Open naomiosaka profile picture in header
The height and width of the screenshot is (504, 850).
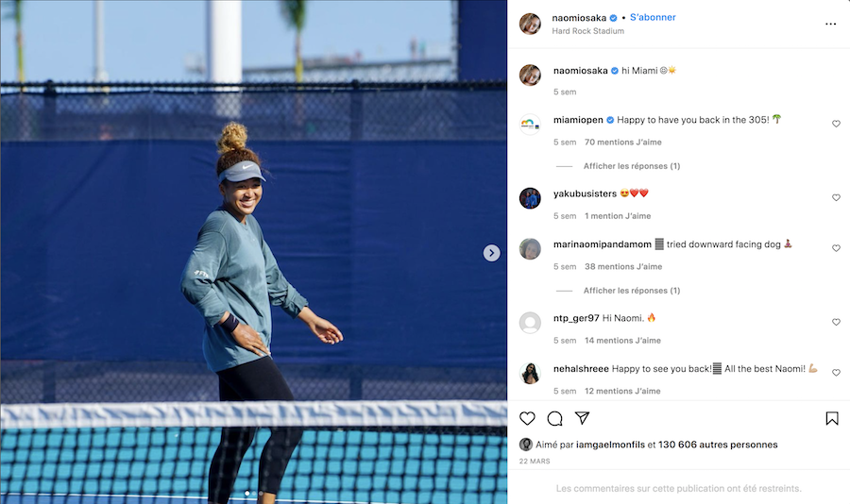click(530, 24)
